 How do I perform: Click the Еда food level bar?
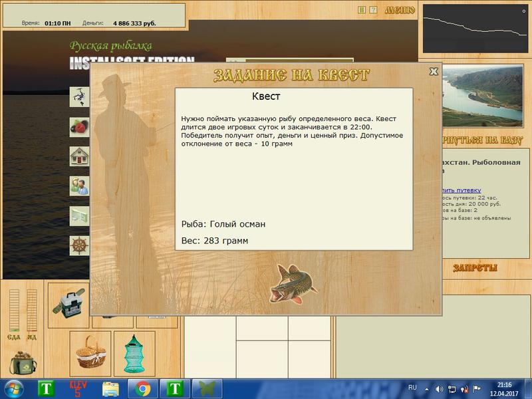pos(14,310)
